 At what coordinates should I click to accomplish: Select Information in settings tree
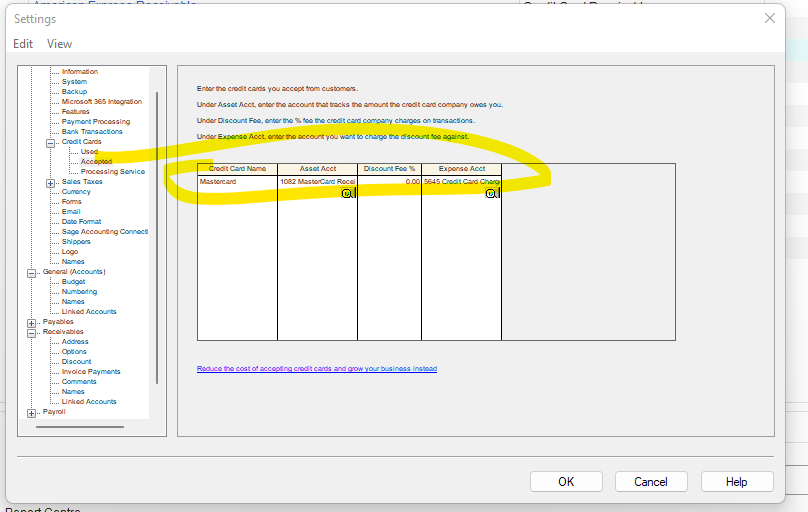tap(80, 72)
